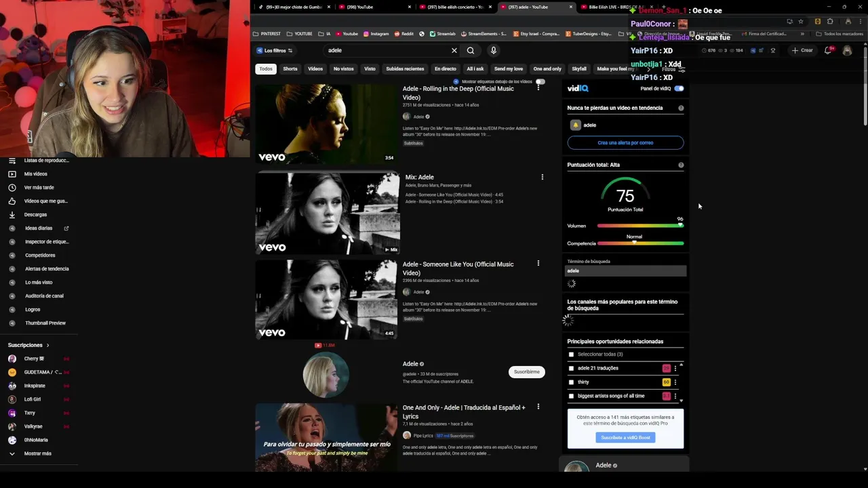Open the Cherry channel avatar
Viewport: 868px width, 488px height.
coord(12,359)
